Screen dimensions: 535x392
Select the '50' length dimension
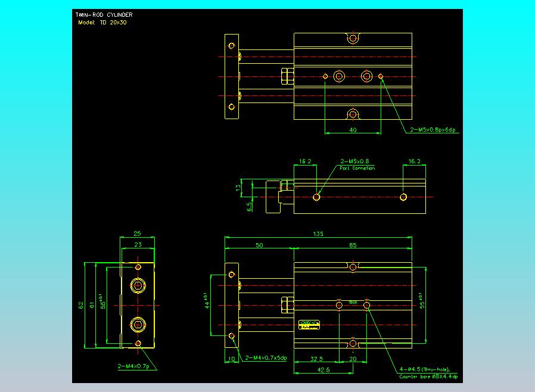click(259, 245)
